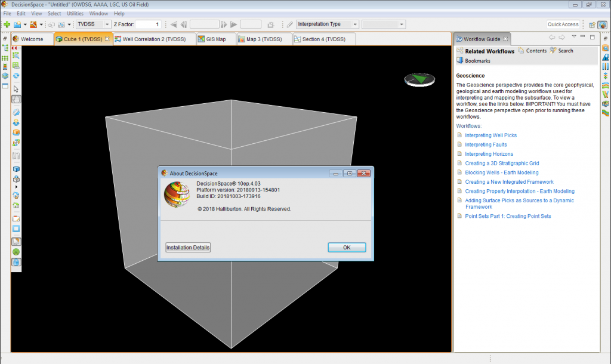This screenshot has width=611, height=364.
Task: Click the green plus add icon
Action: [x=7, y=24]
